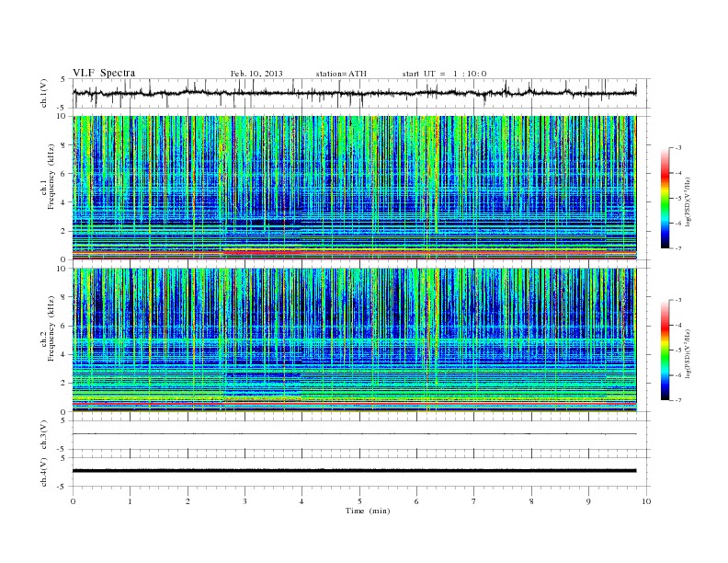Click the time axis tick label "1"

[x=130, y=501]
